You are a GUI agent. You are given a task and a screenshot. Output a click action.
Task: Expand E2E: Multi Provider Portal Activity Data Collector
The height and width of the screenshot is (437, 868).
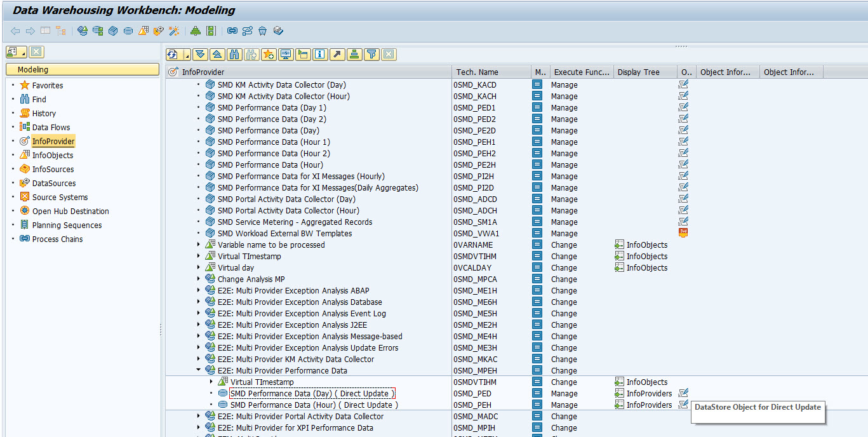(x=198, y=416)
